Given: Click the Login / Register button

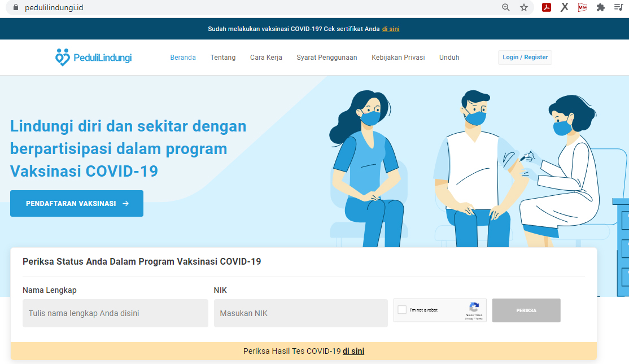Looking at the screenshot, I should (525, 58).
